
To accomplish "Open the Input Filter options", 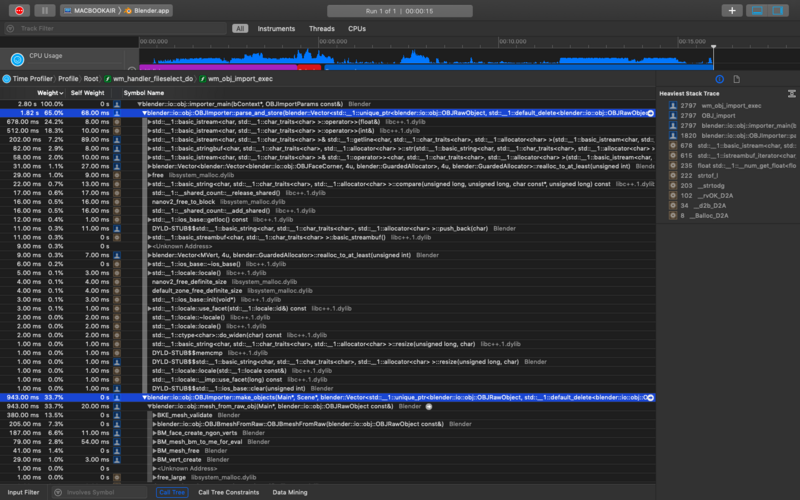I will [23, 492].
